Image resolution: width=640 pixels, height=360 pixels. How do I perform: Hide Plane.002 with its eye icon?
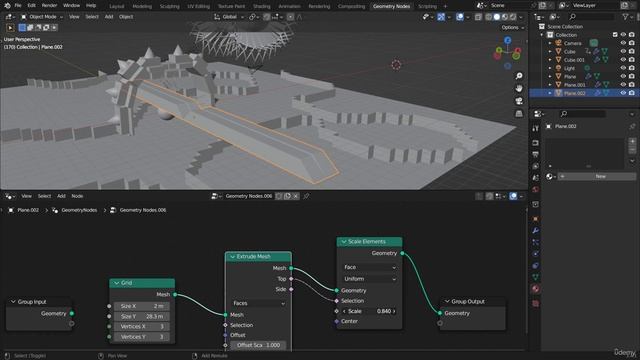point(623,93)
